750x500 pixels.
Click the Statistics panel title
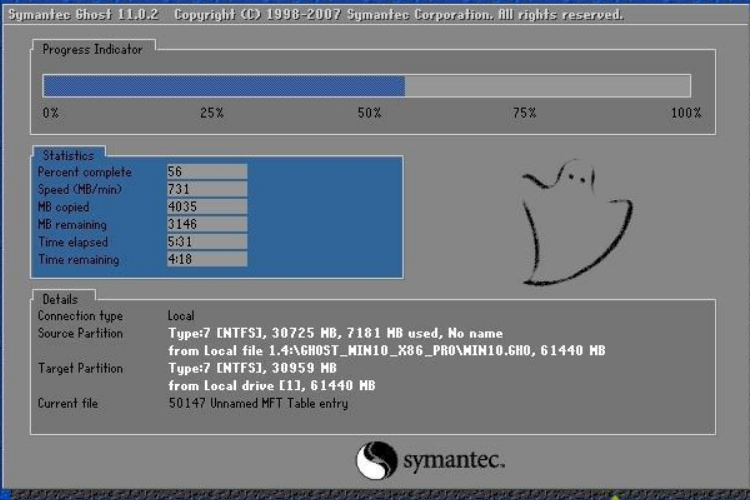click(68, 155)
